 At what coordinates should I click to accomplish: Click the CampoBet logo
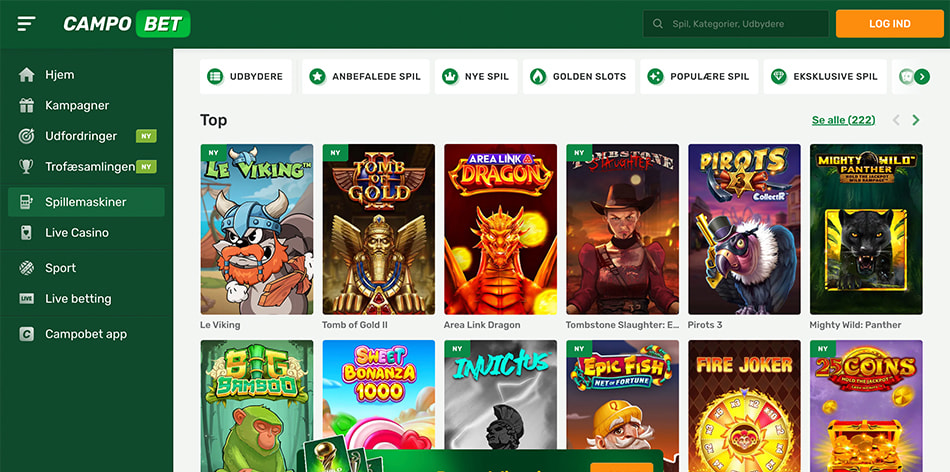point(126,24)
